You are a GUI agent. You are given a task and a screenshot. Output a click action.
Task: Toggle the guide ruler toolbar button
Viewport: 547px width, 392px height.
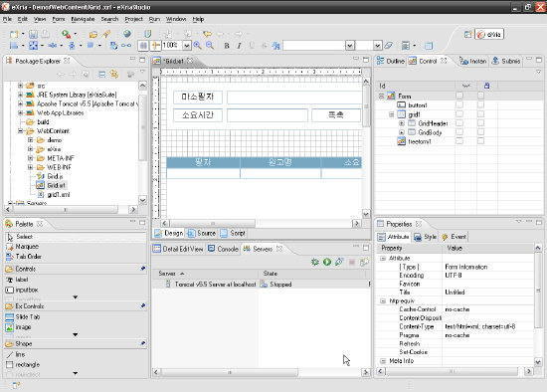point(155,46)
